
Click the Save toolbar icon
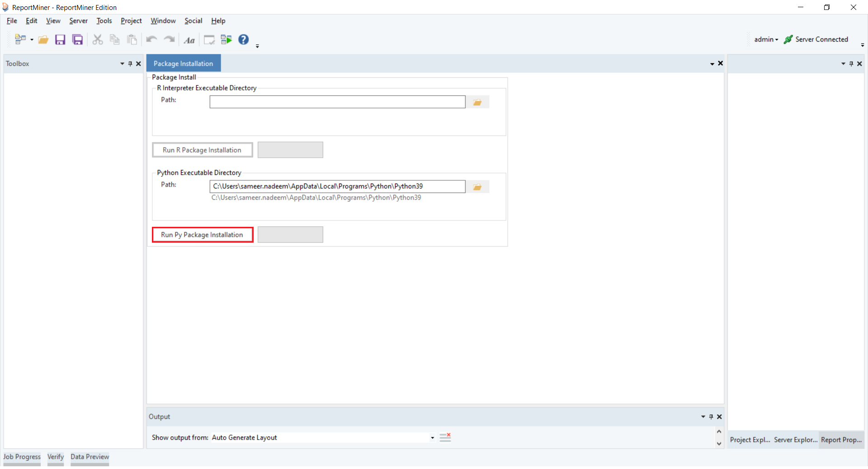coord(60,40)
